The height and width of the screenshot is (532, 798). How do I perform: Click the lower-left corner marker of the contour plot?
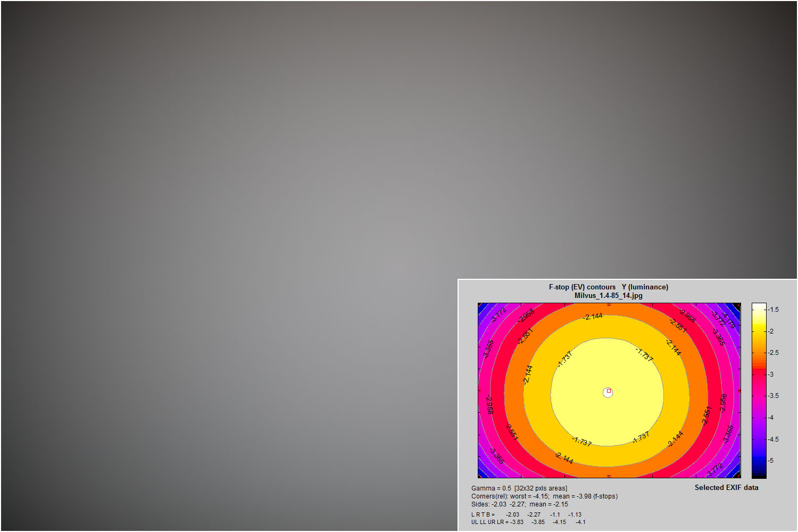tap(479, 476)
